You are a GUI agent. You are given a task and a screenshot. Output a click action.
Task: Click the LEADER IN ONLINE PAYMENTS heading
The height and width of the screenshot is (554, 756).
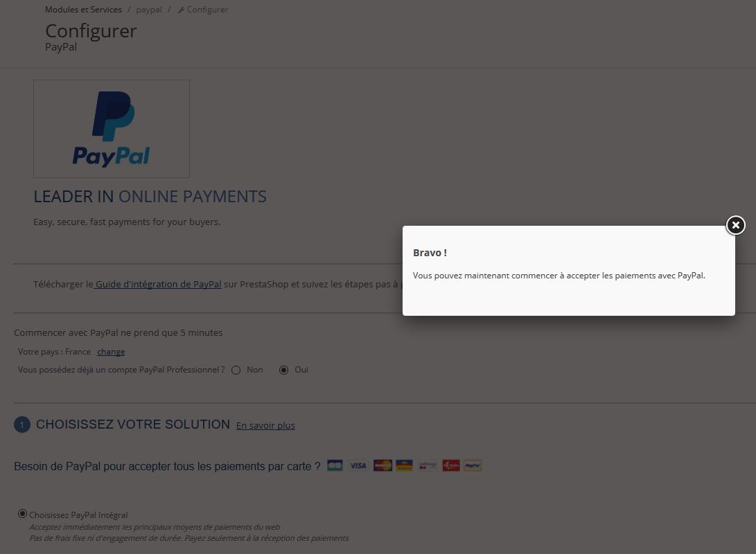[150, 197]
